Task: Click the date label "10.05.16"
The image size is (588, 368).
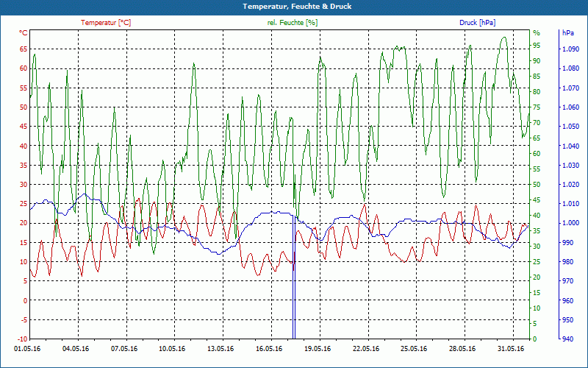Action: pos(173,349)
